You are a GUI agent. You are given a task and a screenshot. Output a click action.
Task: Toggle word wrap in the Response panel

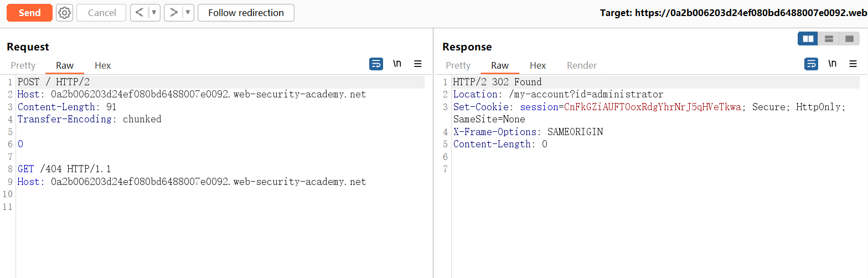click(811, 64)
